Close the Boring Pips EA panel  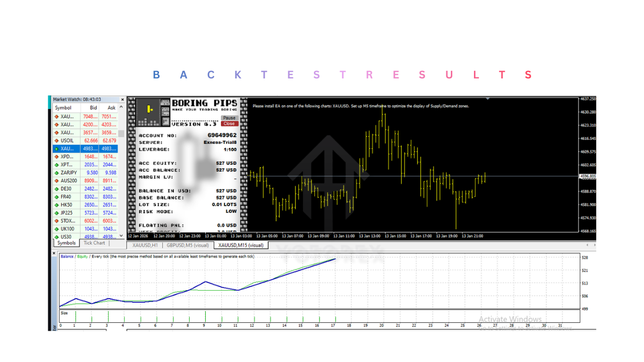tap(229, 123)
